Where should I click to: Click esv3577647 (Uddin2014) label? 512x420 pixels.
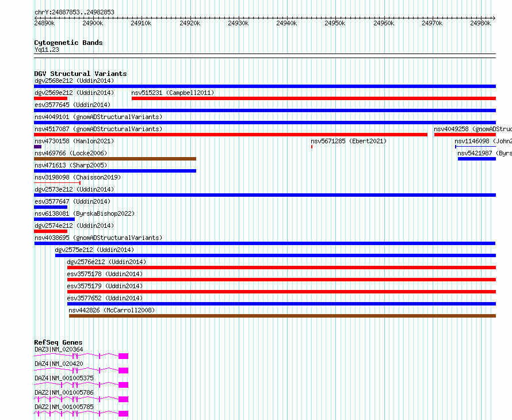[72, 201]
